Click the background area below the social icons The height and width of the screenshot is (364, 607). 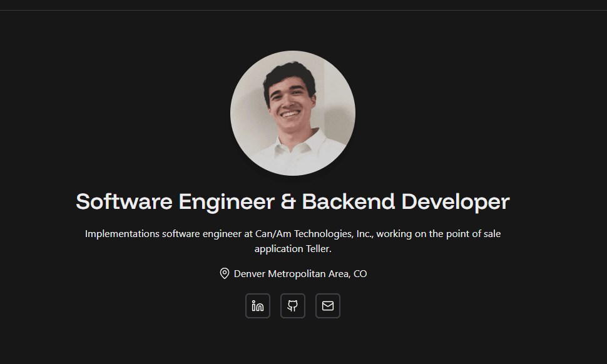292,344
